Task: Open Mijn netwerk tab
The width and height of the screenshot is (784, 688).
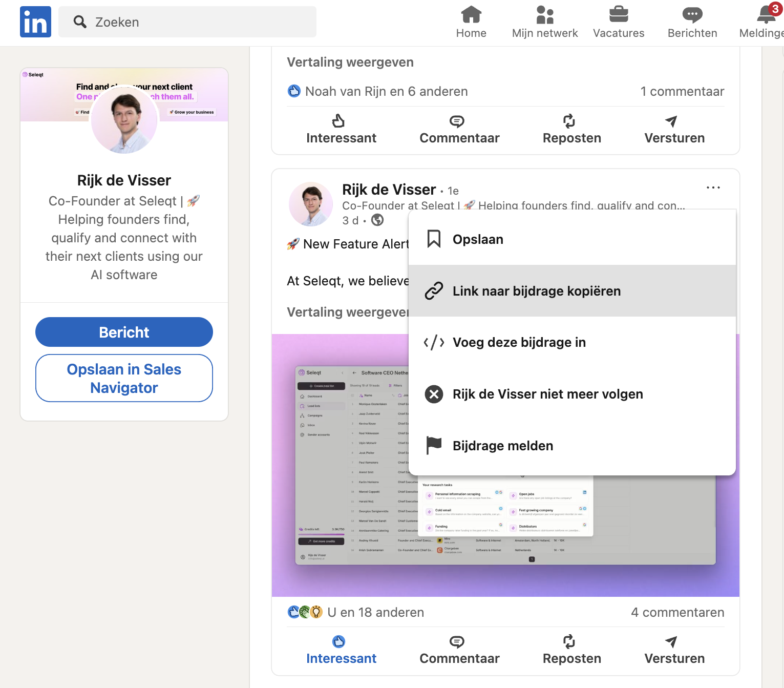Action: (545, 23)
